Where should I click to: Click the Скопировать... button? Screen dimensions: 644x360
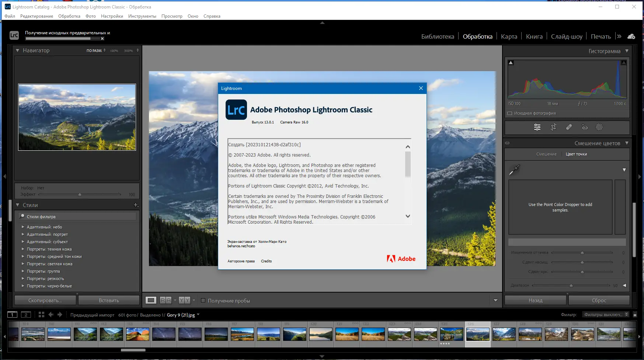(45, 300)
